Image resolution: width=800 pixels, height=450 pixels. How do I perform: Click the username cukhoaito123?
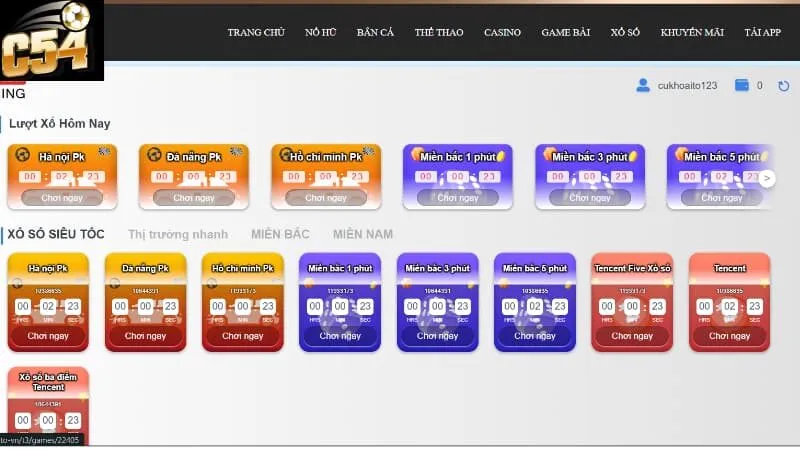coord(687,86)
